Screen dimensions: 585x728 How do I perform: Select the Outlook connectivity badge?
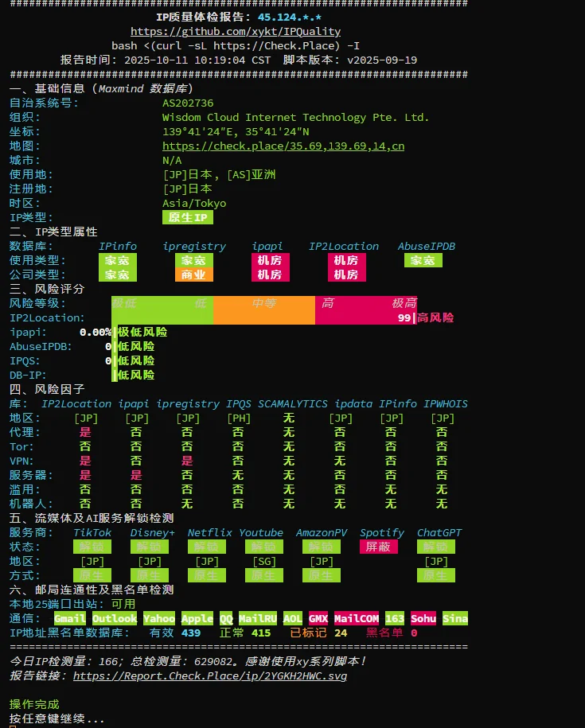pos(115,619)
